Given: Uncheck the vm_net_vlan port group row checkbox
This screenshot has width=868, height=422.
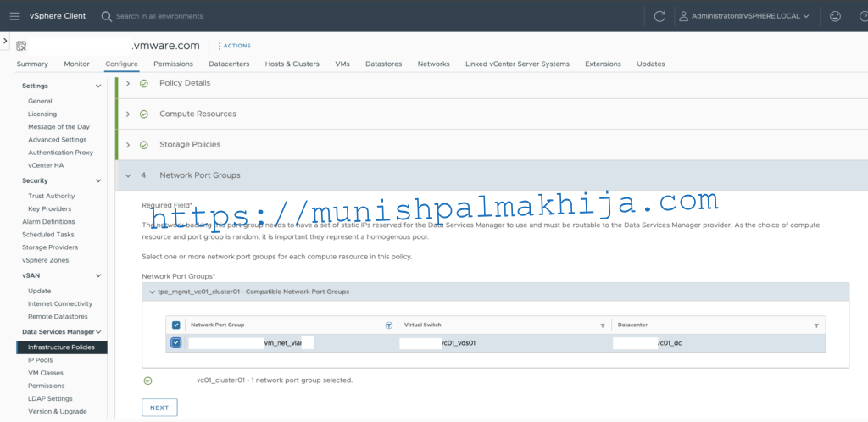Looking at the screenshot, I should [176, 343].
